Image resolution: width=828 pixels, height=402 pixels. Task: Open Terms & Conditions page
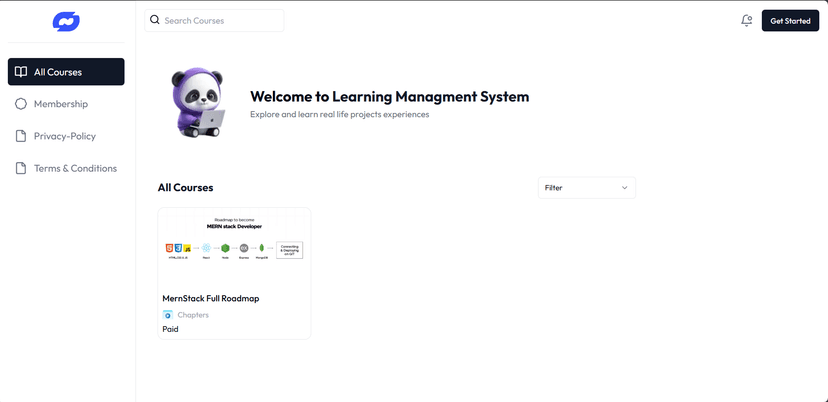[x=66, y=169]
